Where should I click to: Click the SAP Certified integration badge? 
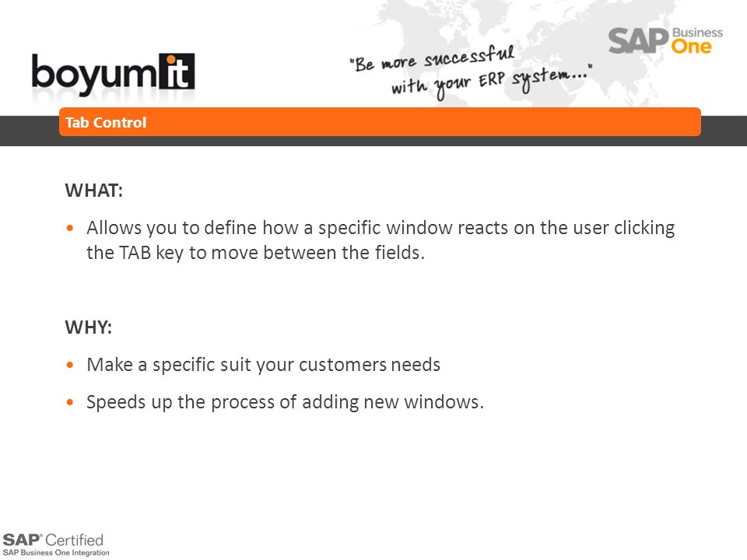pos(56,544)
